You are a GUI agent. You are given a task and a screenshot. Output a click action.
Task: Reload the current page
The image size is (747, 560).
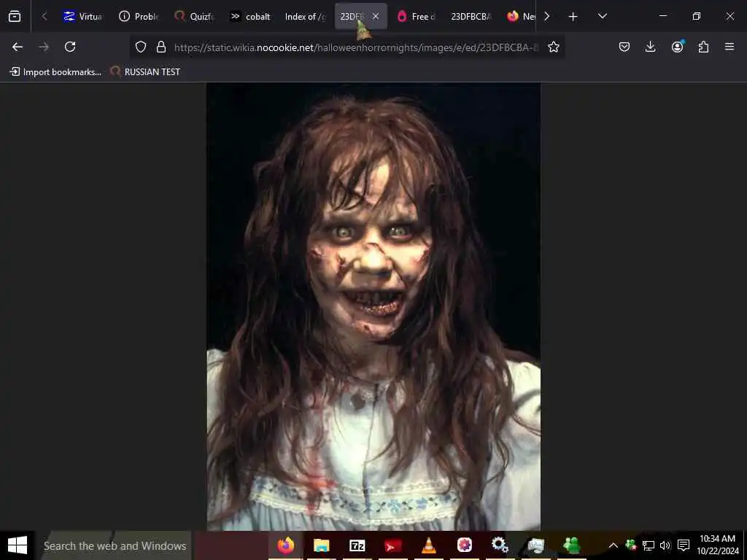coord(70,47)
